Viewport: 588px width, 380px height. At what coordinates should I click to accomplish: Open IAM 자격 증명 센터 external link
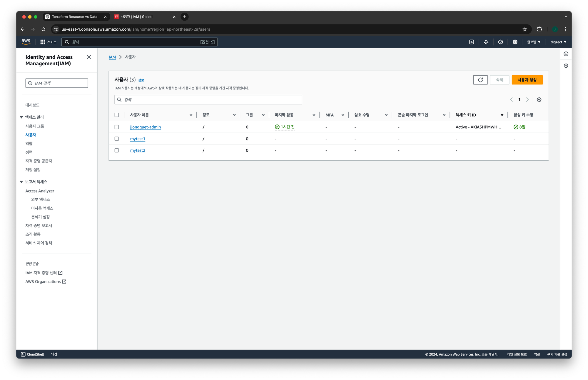(44, 273)
